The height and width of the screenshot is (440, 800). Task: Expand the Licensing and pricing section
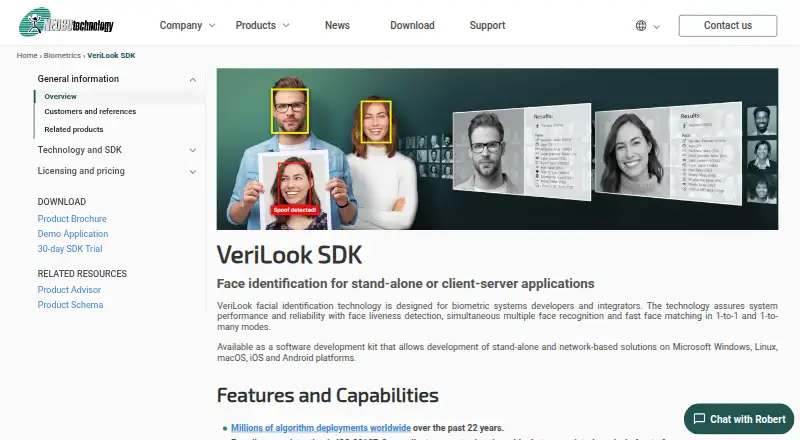click(x=192, y=172)
